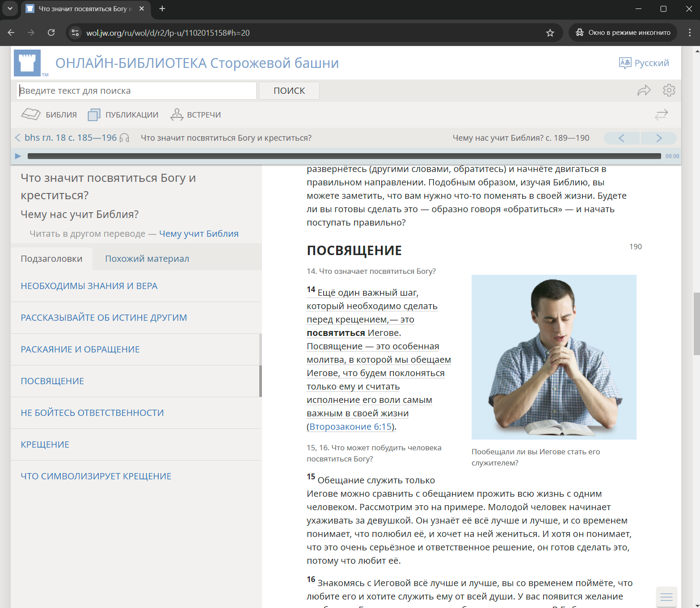Image resolution: width=700 pixels, height=608 pixels.
Task: Open Chrome three-dot menu
Action: click(690, 33)
